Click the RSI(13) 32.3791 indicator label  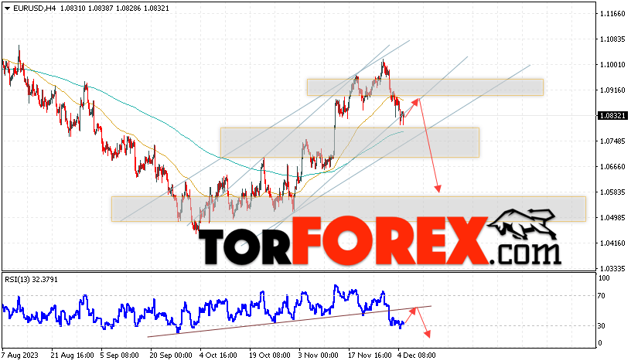[32, 280]
